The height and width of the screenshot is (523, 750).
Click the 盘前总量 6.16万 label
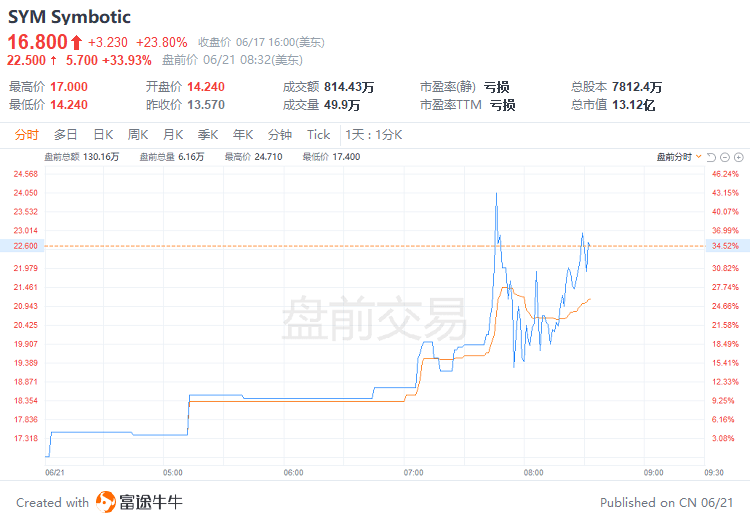pyautogui.click(x=172, y=157)
